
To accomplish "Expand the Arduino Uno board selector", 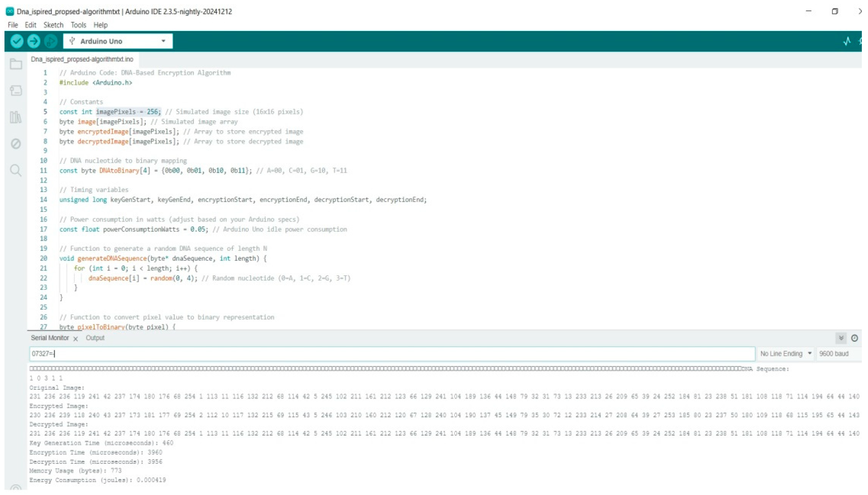I will coord(118,41).
